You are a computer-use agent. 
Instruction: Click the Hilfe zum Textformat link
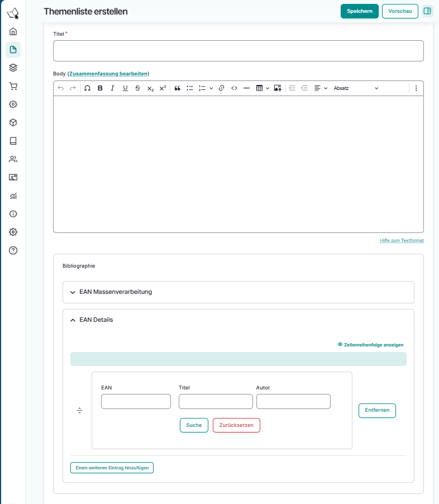[x=402, y=240]
